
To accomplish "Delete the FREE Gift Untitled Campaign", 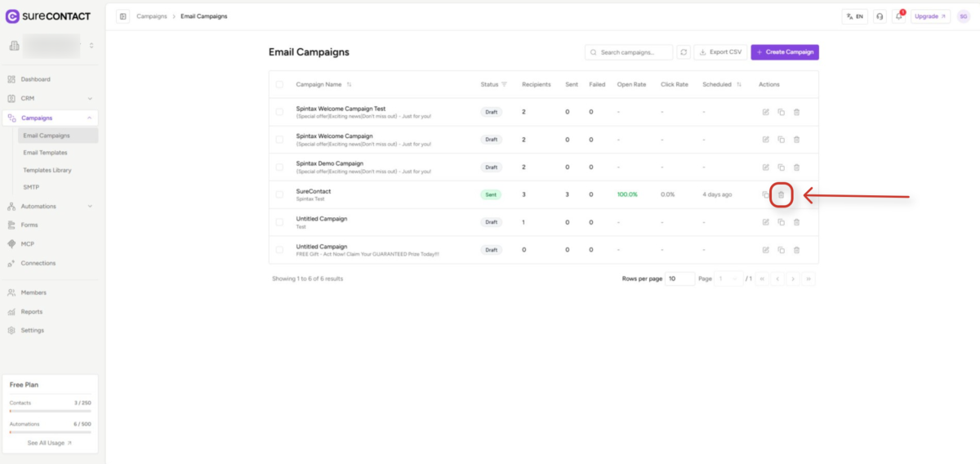I will (x=796, y=250).
